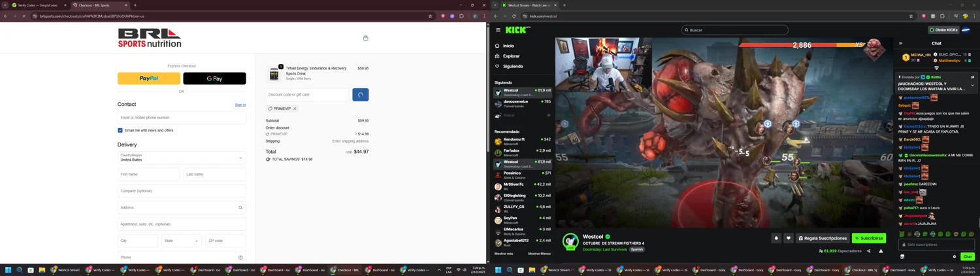Open Doomsday: Last Survivors category link
Image resolution: width=980 pixels, height=276 pixels.
(x=604, y=249)
